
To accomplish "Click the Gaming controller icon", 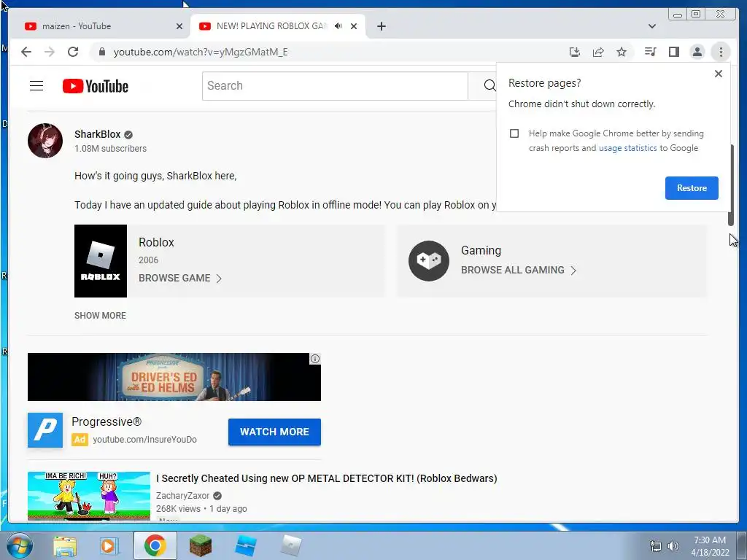I will point(429,261).
